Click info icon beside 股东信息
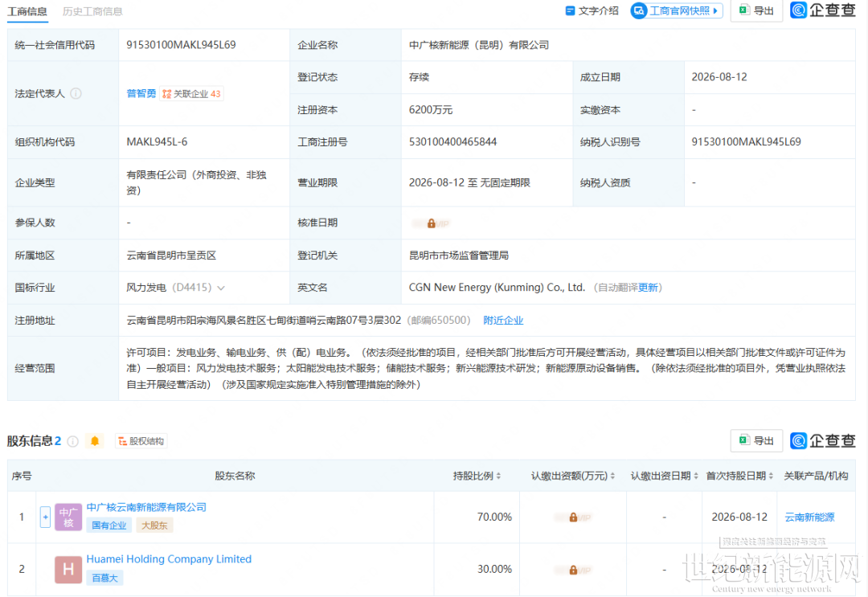The image size is (868, 597). 73,441
